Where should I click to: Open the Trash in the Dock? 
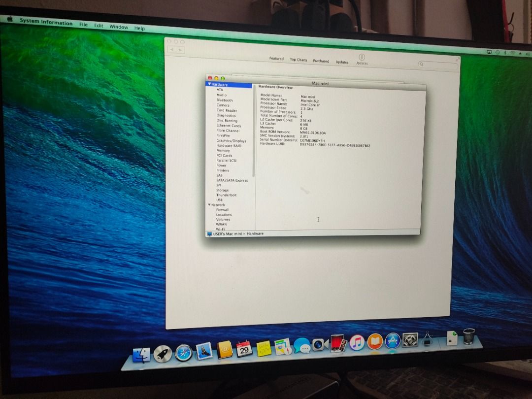point(469,336)
